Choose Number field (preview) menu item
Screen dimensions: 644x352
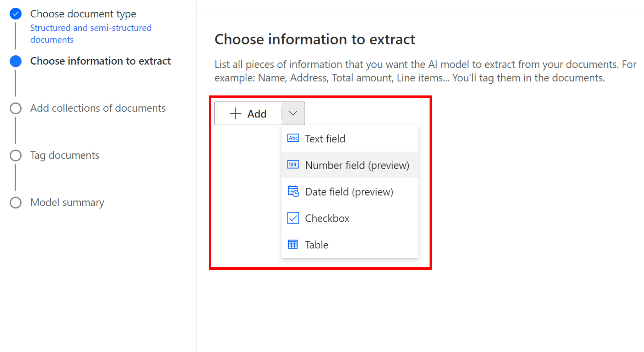(350, 165)
